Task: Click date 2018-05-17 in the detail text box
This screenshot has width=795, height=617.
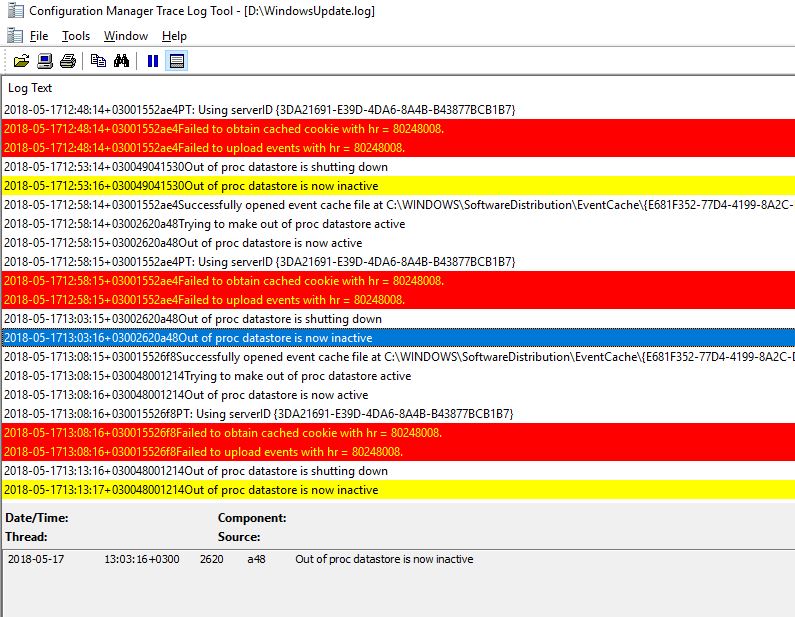Action: (x=36, y=559)
